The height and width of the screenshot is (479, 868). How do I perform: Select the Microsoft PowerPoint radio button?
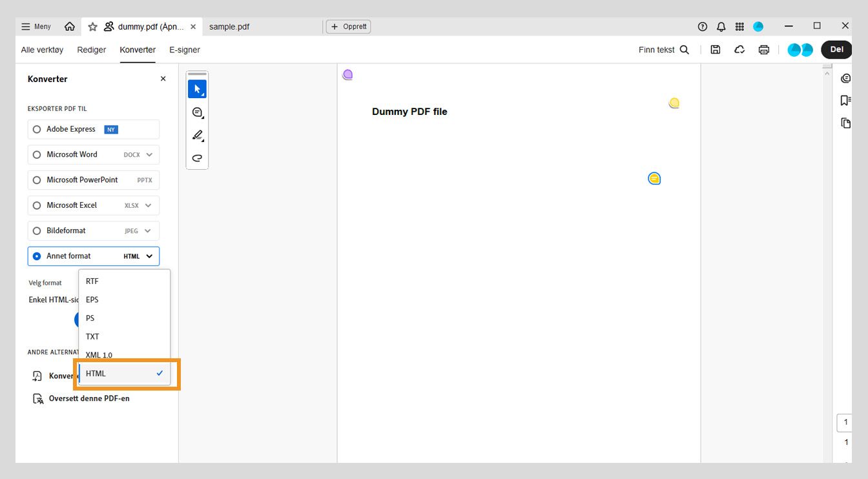click(37, 180)
